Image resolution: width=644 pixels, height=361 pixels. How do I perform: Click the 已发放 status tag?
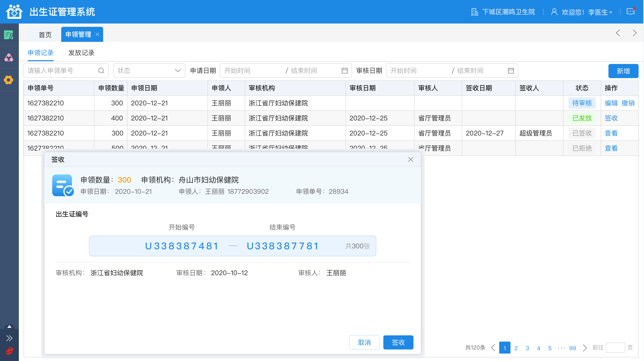[582, 118]
